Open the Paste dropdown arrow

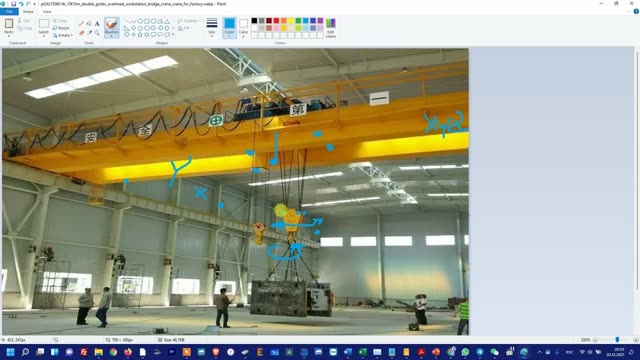click(9, 36)
